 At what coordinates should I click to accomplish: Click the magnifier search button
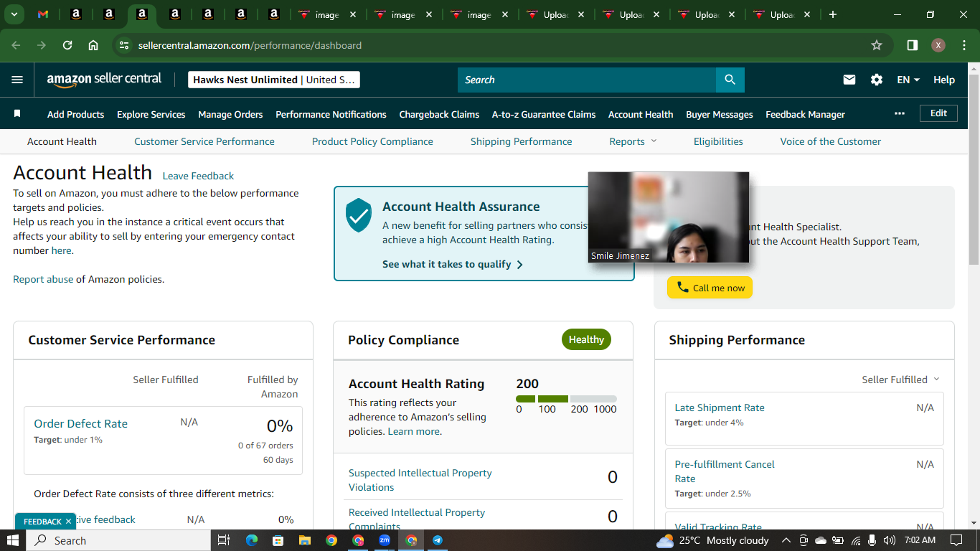pos(730,80)
